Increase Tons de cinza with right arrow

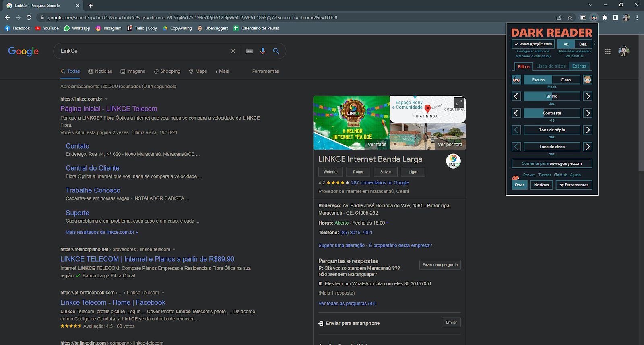[588, 147]
